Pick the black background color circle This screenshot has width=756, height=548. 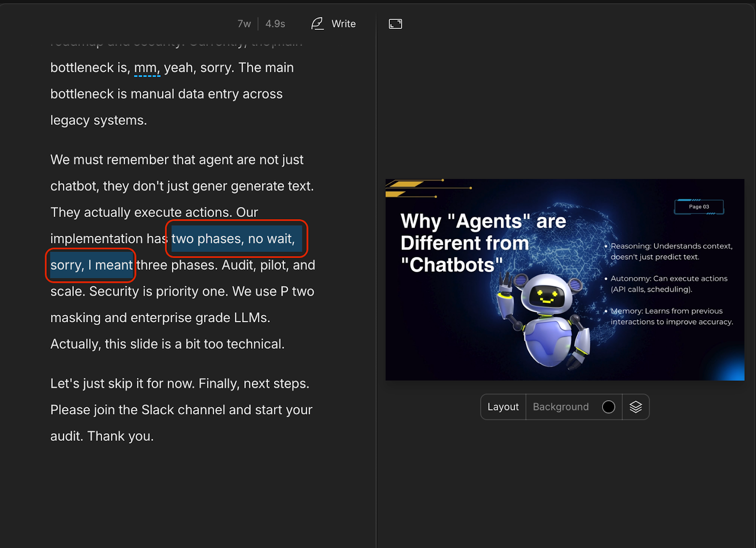[609, 407]
